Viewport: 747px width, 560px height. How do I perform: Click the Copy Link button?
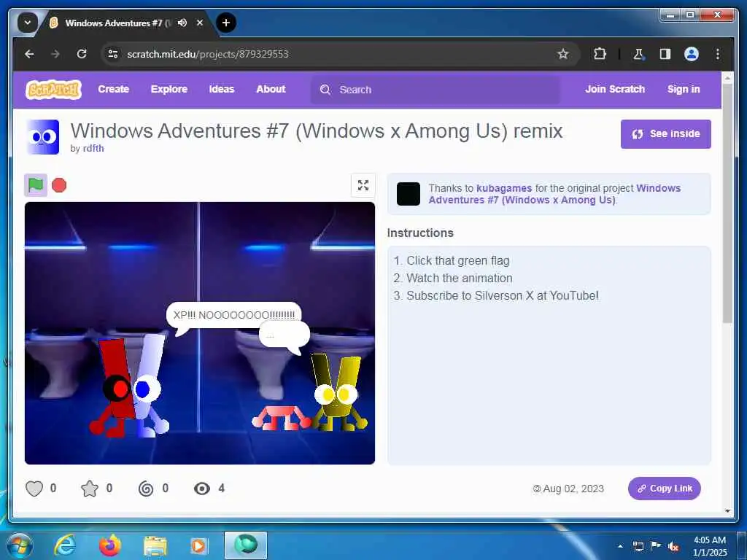[x=664, y=489]
